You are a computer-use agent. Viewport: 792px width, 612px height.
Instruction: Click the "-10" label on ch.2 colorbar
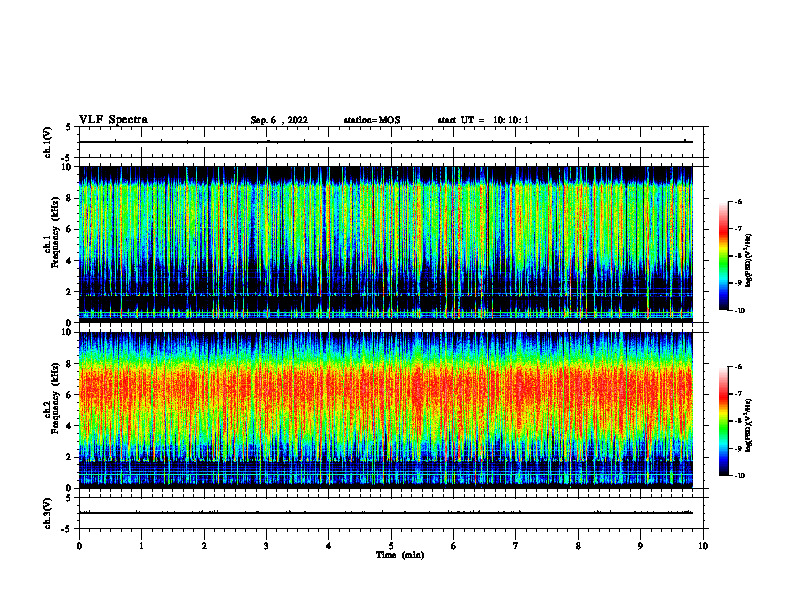[x=740, y=476]
